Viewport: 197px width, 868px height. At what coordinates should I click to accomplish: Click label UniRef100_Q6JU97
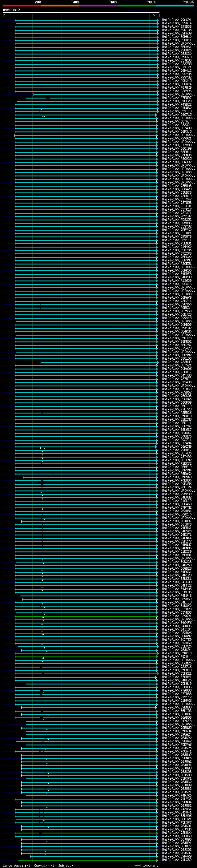pyautogui.click(x=176, y=521)
